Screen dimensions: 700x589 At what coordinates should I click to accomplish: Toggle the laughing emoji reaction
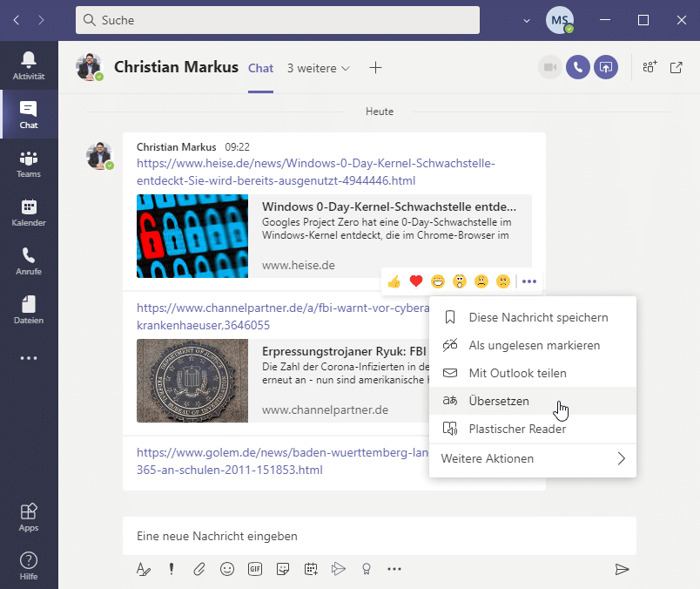coord(437,281)
